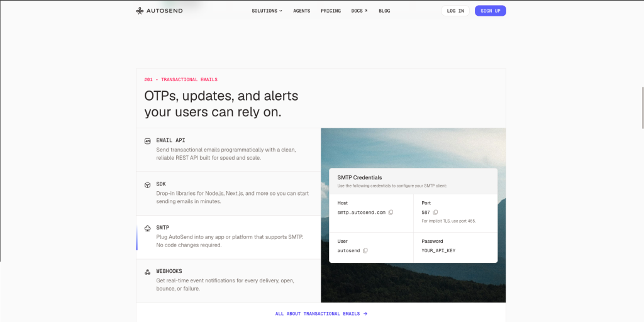Click the Log In button
644x322 pixels.
tap(455, 11)
